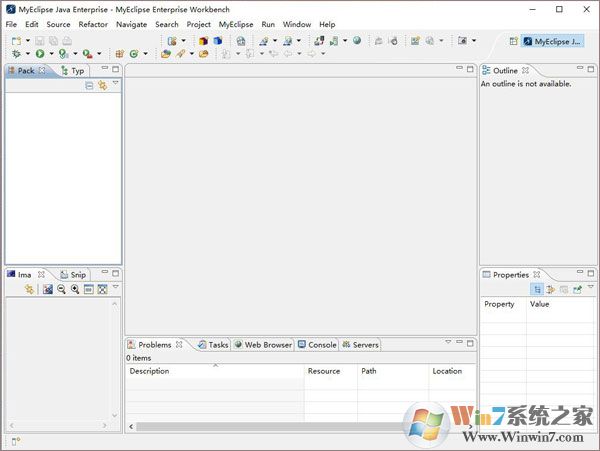Toggle Link with Editor in Package Explorer
This screenshot has width=600, height=451.
(x=102, y=86)
